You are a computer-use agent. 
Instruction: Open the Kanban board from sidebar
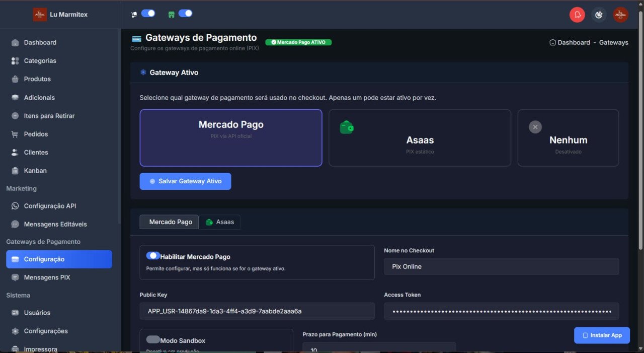(35, 170)
